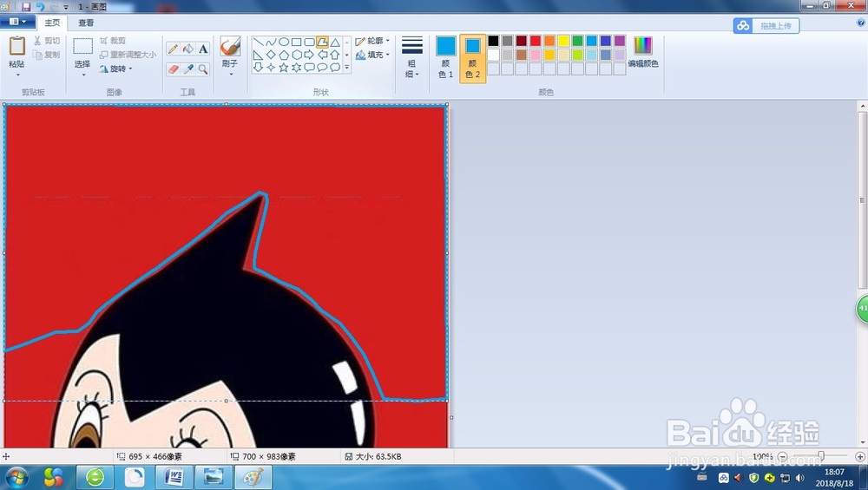The width and height of the screenshot is (868, 490).
Task: Open the customize quick access toolbar arrow
Action: [67, 7]
